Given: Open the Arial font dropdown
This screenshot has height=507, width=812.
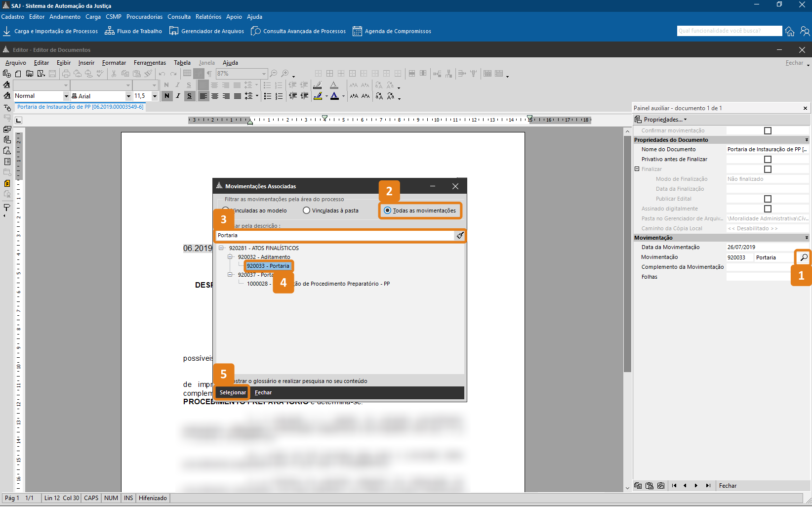Looking at the screenshot, I should pos(129,96).
